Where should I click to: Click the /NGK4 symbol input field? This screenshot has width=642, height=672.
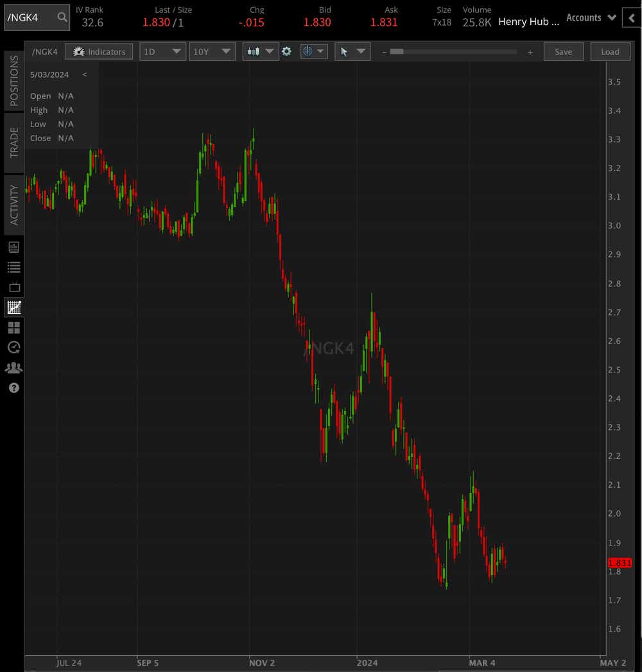click(37, 17)
